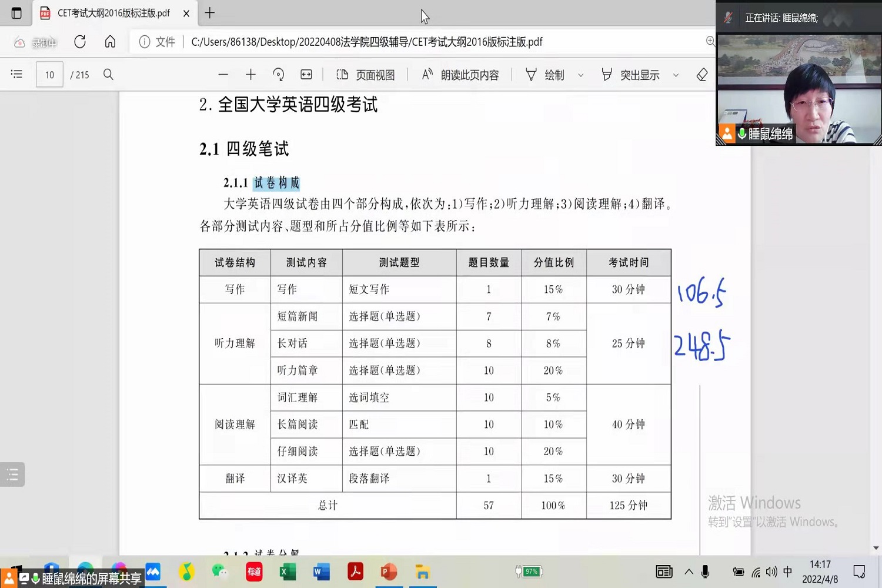Toggle the 突出显示 highlight tool
The height and width of the screenshot is (588, 882).
point(630,75)
